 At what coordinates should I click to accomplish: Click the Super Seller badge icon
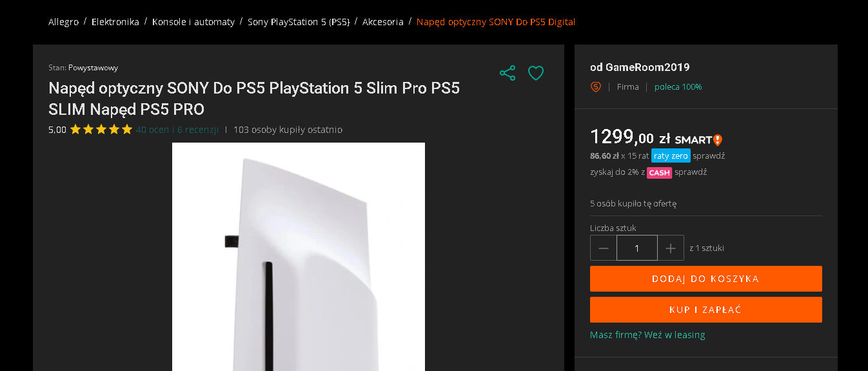[x=596, y=86]
